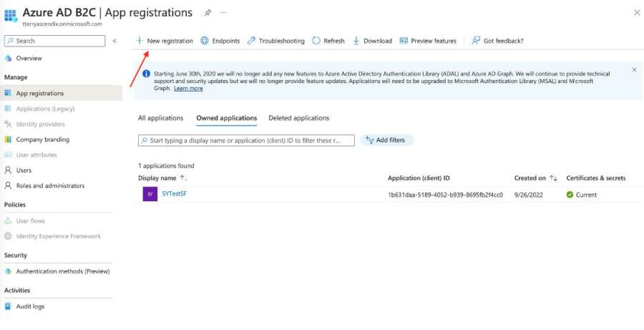Select client ID 1b631daa-5189-4052-b939-8695fb2f4cc0
This screenshot has width=644, height=330.
pos(445,195)
